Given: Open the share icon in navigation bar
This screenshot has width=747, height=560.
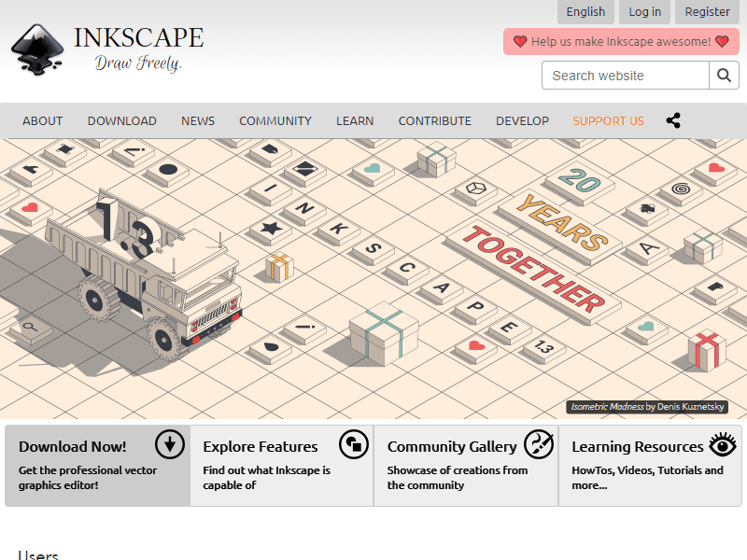Looking at the screenshot, I should click(673, 120).
